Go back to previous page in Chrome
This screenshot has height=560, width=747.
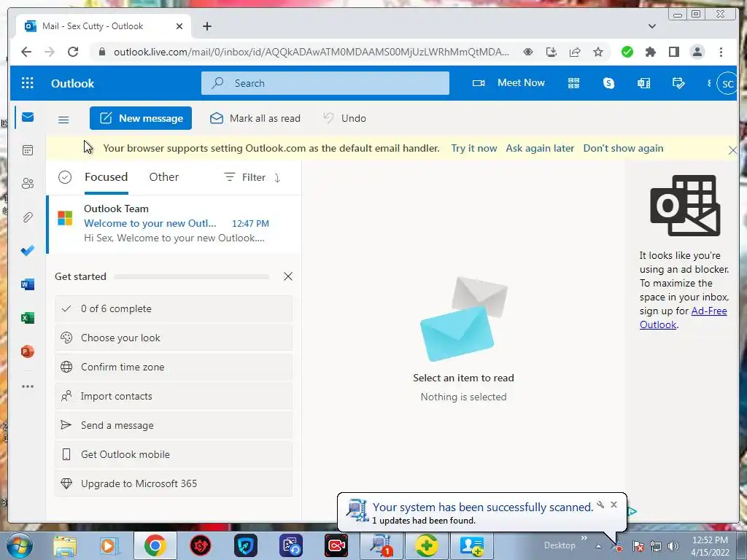tap(26, 52)
